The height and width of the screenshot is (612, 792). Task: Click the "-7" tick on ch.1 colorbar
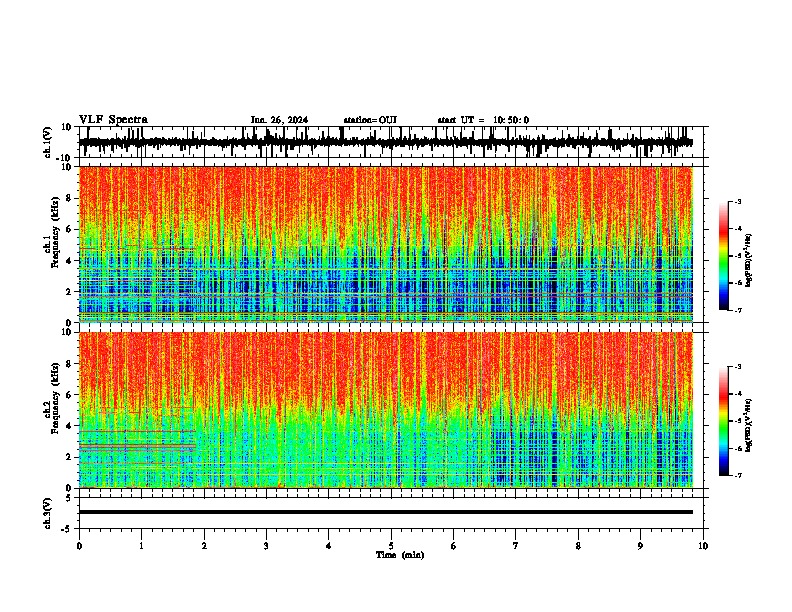(x=737, y=310)
